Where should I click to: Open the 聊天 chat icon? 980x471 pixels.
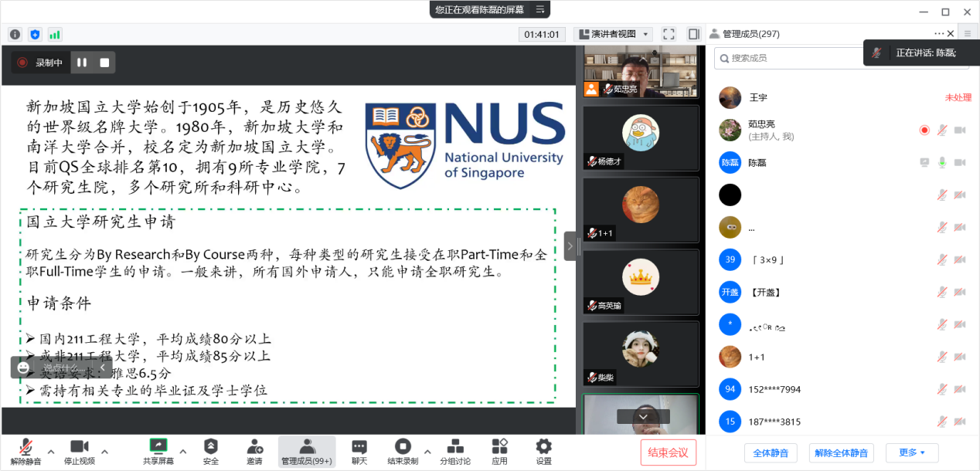[359, 451]
